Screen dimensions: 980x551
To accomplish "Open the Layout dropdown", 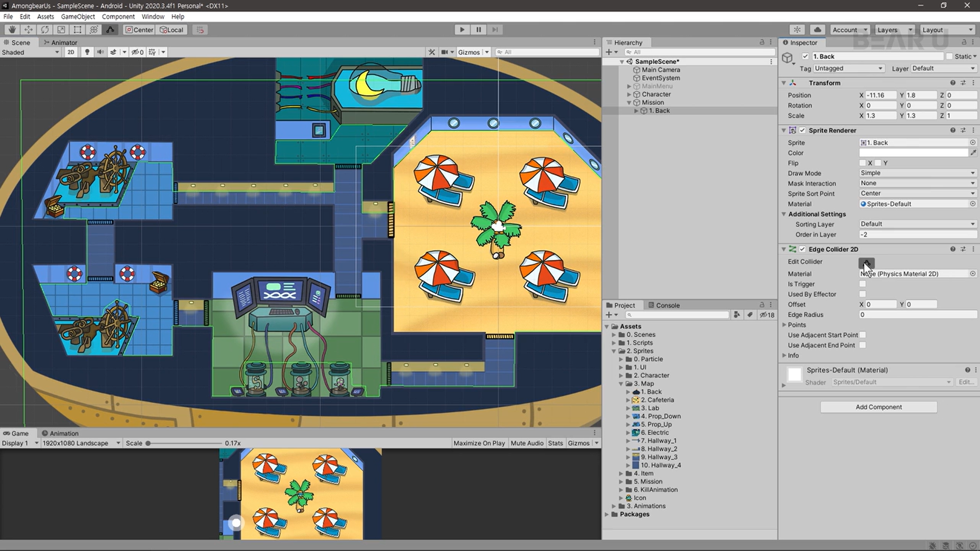I will [x=948, y=30].
